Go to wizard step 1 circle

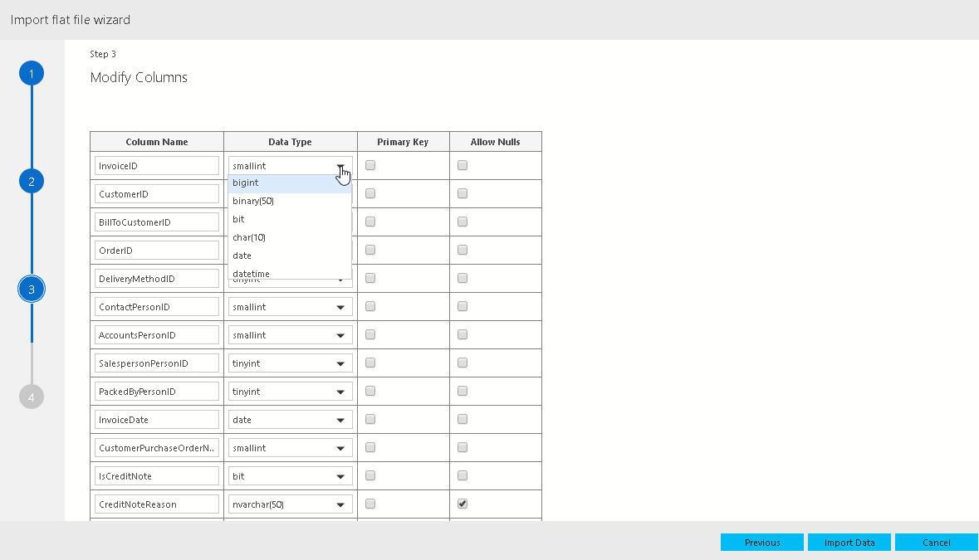(32, 74)
